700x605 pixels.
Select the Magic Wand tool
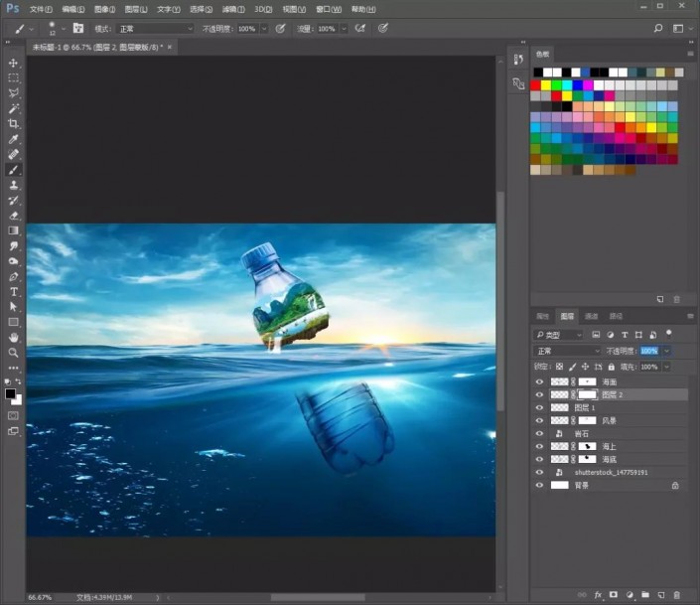13,108
